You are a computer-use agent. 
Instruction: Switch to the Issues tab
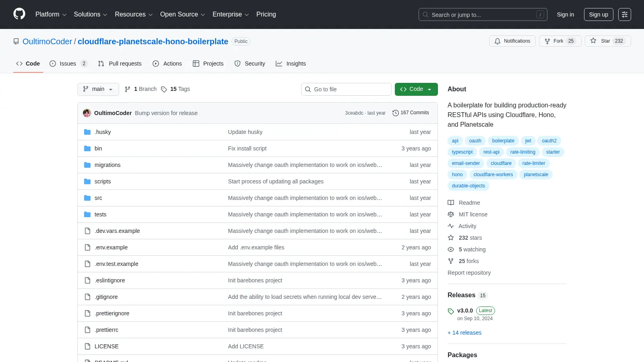pyautogui.click(x=68, y=64)
